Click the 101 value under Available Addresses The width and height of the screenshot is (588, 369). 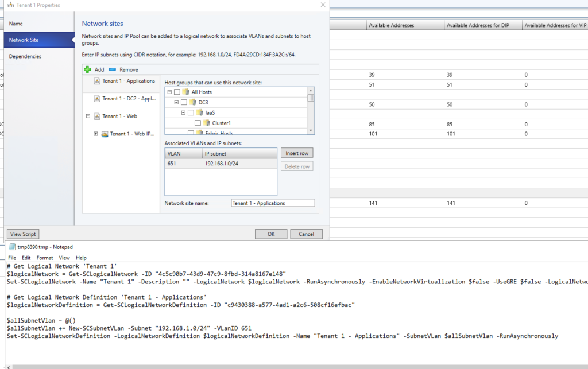coord(373,133)
